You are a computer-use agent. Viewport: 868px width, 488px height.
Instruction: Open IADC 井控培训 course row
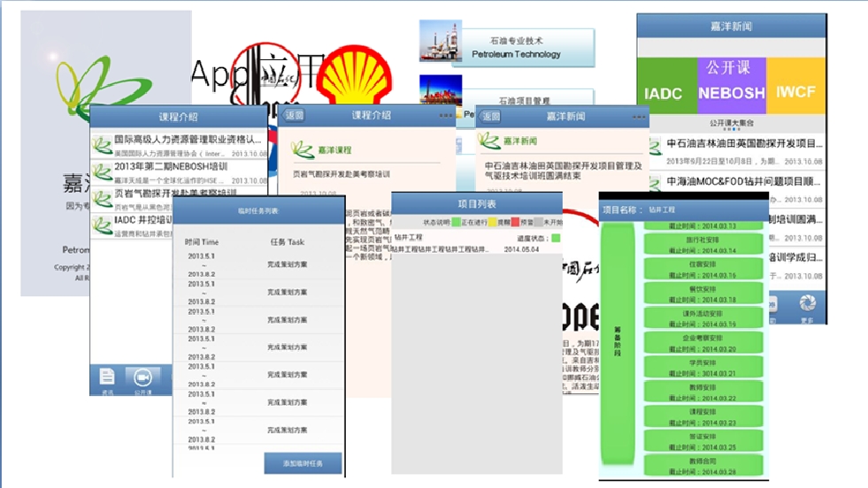132,226
